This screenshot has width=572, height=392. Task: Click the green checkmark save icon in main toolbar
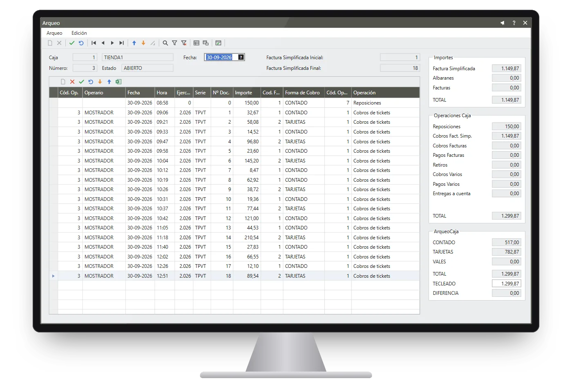coord(72,43)
